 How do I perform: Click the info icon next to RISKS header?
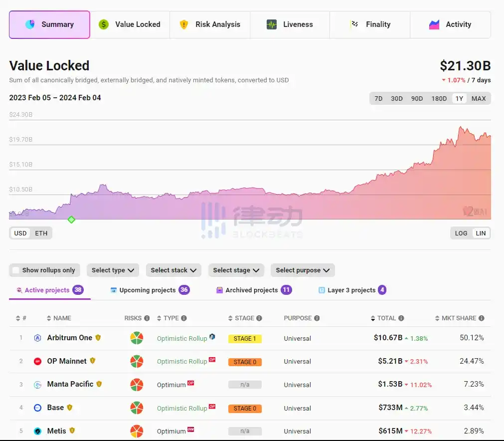[x=147, y=318]
